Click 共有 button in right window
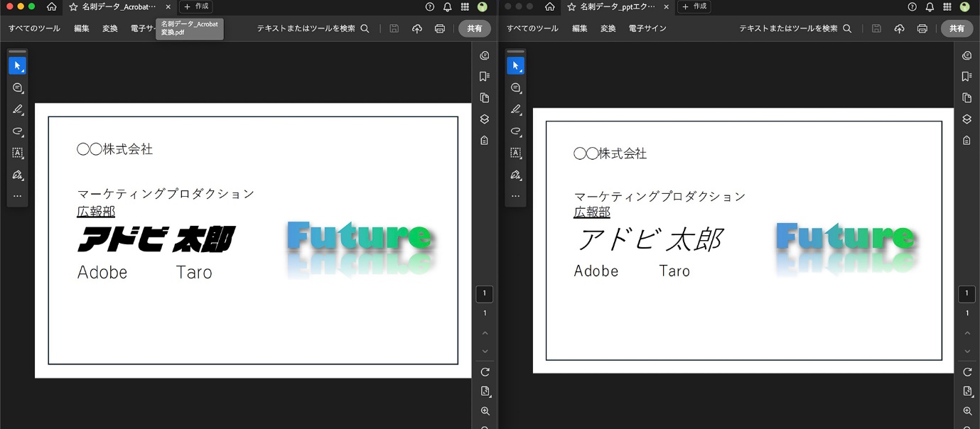This screenshot has height=429, width=980. 957,28
